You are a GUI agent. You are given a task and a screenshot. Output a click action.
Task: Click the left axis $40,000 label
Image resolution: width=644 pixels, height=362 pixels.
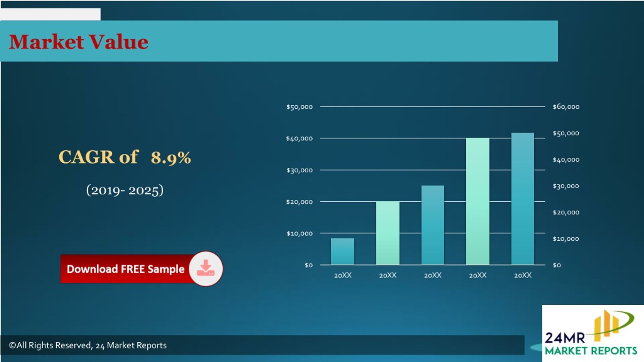tap(299, 139)
